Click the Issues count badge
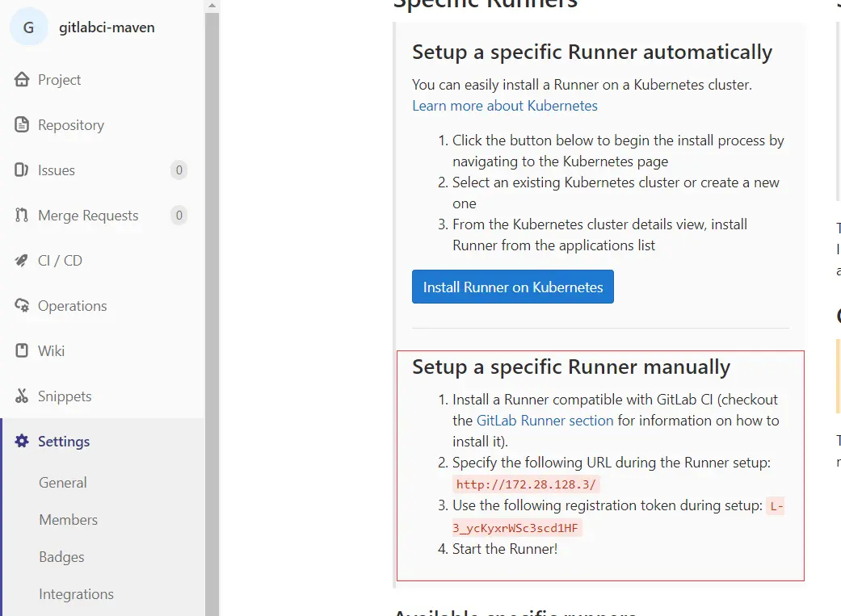This screenshot has height=616, width=841. 179,170
